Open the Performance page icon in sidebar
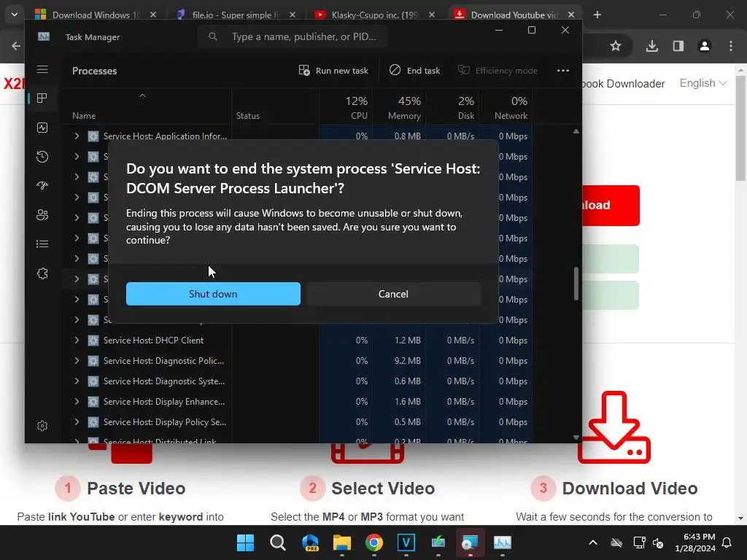This screenshot has height=560, width=747. tap(42, 128)
